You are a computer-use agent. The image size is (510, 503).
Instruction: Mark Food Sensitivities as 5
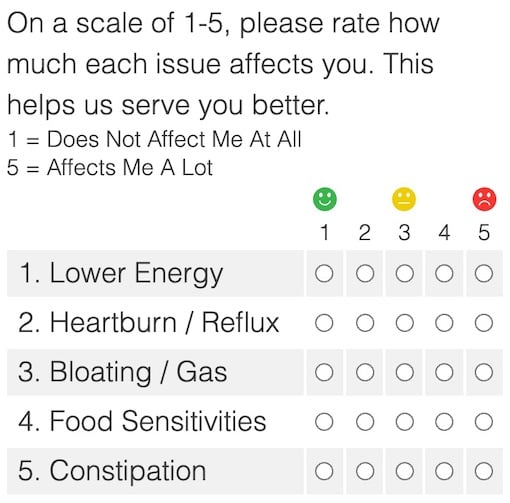coord(484,422)
